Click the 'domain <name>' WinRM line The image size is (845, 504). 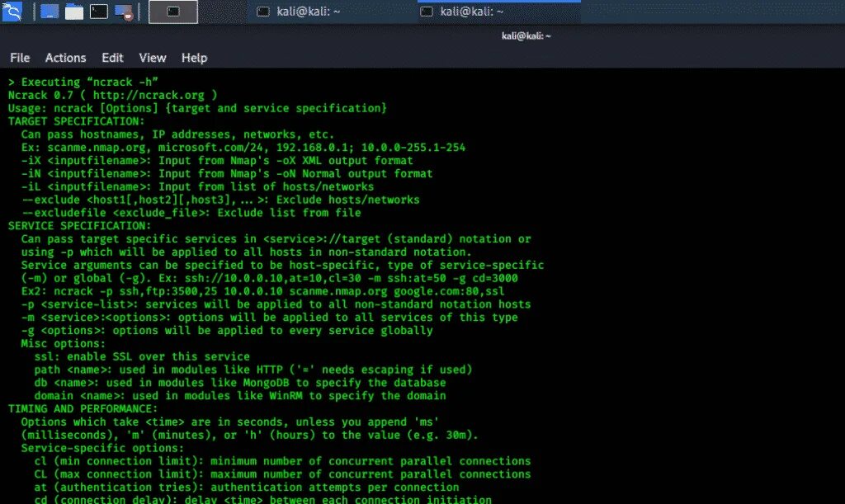coord(240,396)
